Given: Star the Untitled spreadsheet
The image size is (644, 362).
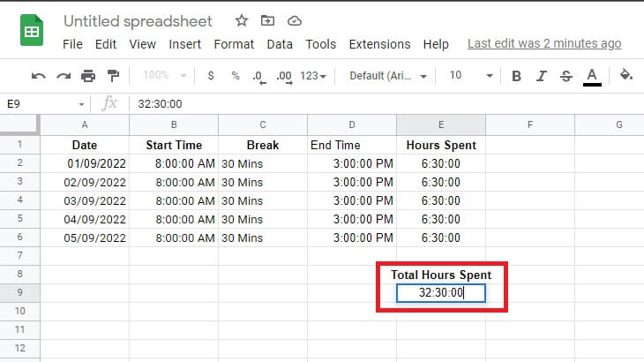Looking at the screenshot, I should click(242, 20).
